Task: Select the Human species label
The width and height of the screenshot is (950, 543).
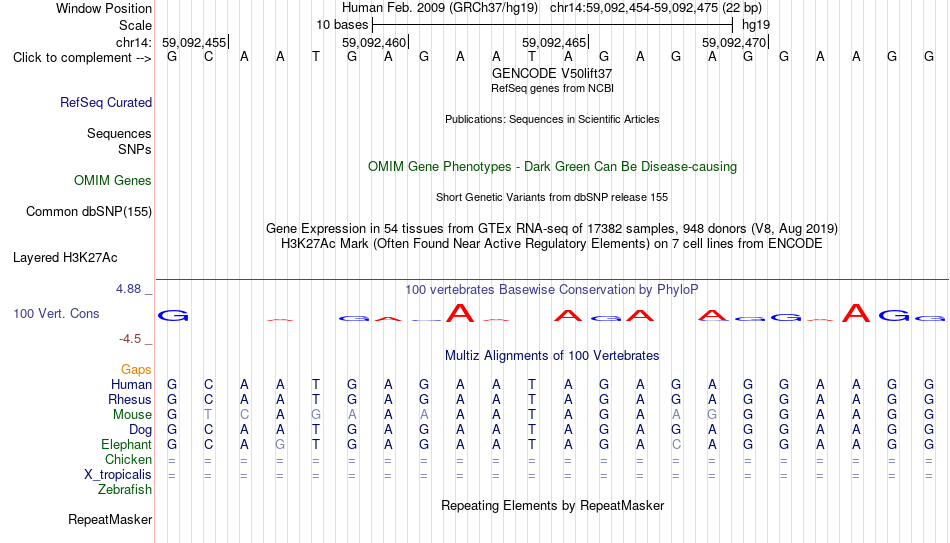Action: point(131,384)
